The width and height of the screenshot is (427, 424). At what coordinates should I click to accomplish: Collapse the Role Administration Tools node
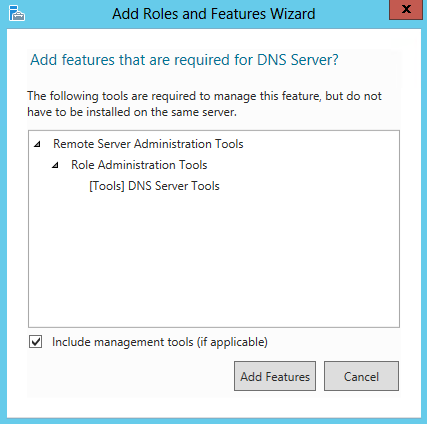[55, 165]
